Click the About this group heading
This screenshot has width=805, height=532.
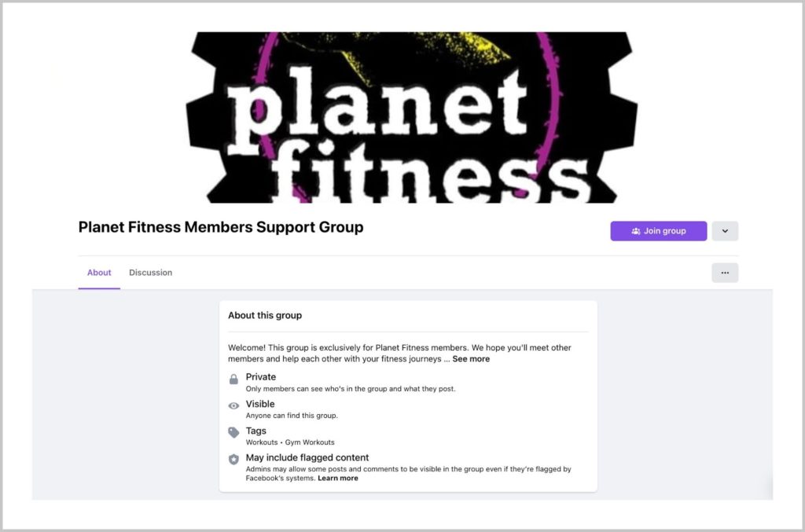pos(265,315)
